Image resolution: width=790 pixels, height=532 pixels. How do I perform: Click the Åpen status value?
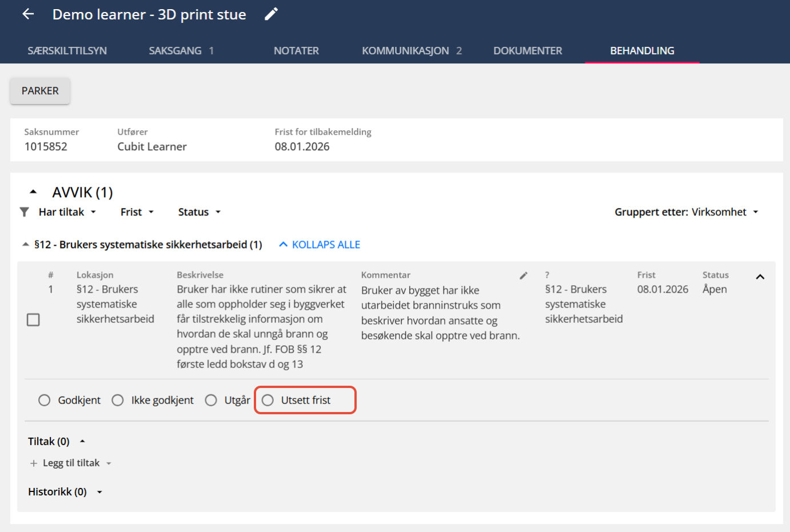click(x=715, y=289)
